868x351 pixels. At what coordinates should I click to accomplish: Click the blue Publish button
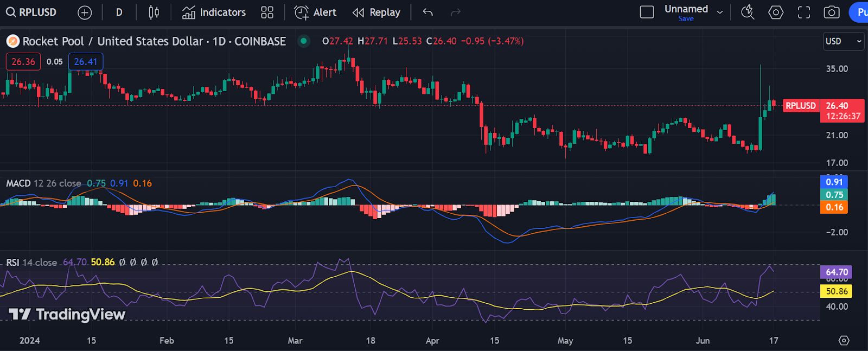859,12
